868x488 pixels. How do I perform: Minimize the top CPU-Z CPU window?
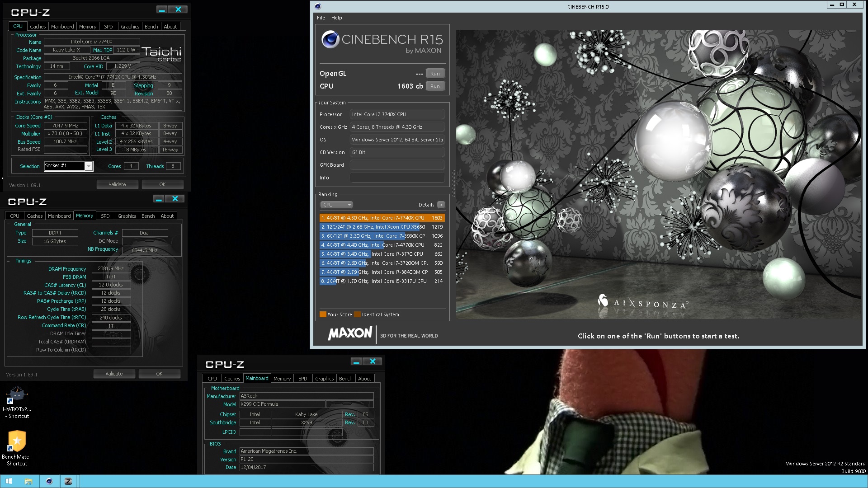click(x=162, y=9)
